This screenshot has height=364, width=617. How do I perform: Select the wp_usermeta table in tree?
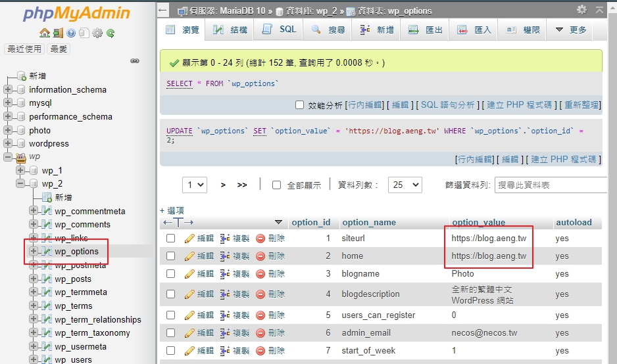click(81, 347)
